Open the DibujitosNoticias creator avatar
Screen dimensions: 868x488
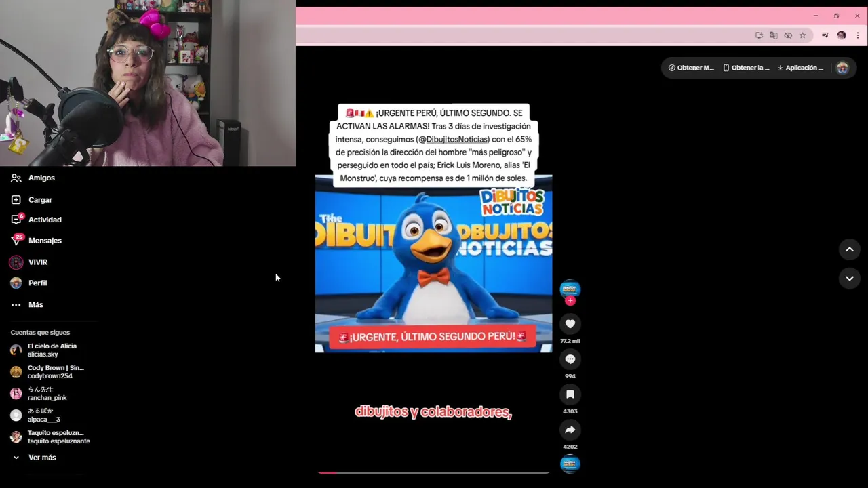pos(570,289)
